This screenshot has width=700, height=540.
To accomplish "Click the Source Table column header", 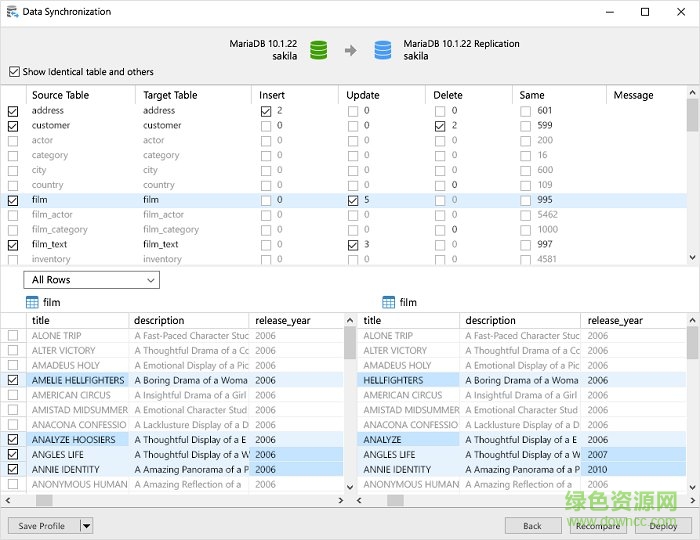I will tap(60, 95).
